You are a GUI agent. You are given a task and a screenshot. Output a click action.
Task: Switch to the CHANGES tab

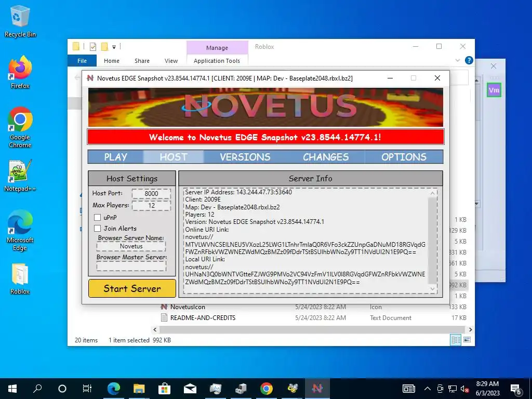[x=326, y=157]
